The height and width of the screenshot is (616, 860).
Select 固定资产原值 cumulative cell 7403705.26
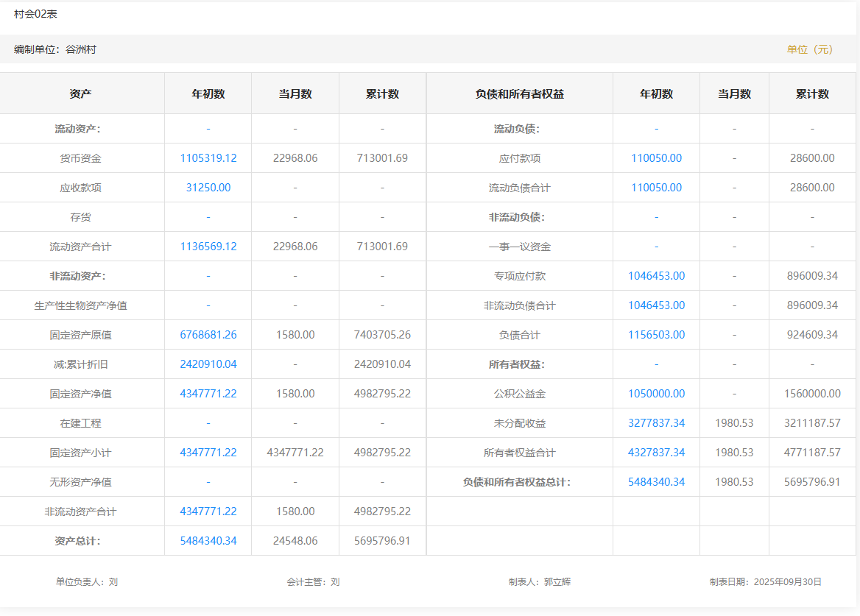[382, 335]
